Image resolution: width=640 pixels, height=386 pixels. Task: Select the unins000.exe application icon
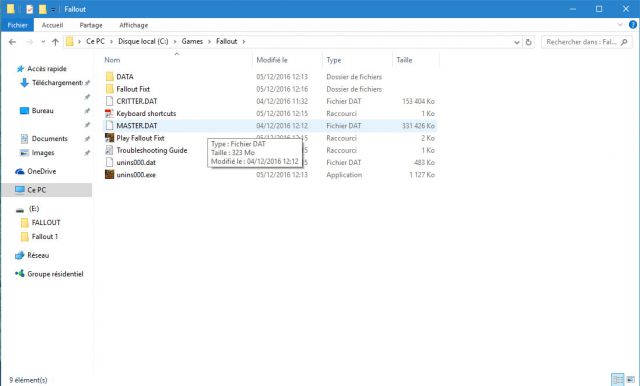(x=109, y=175)
